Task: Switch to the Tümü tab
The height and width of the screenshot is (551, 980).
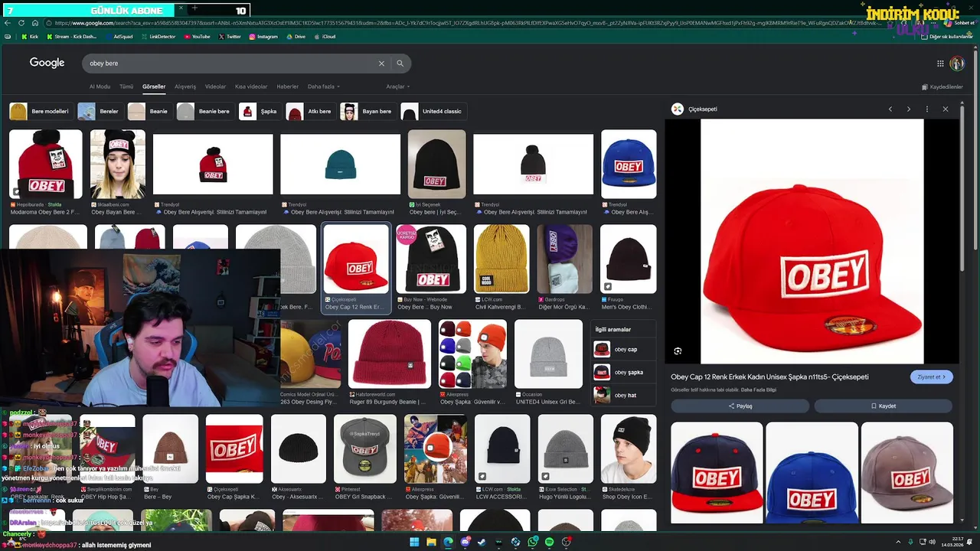Action: [126, 86]
